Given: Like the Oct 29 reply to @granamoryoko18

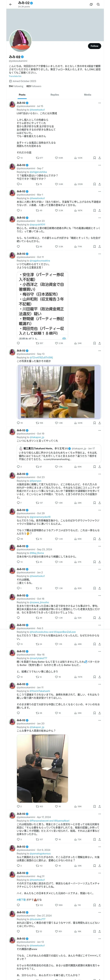Looking at the screenshot, I should [x=57, y=539].
